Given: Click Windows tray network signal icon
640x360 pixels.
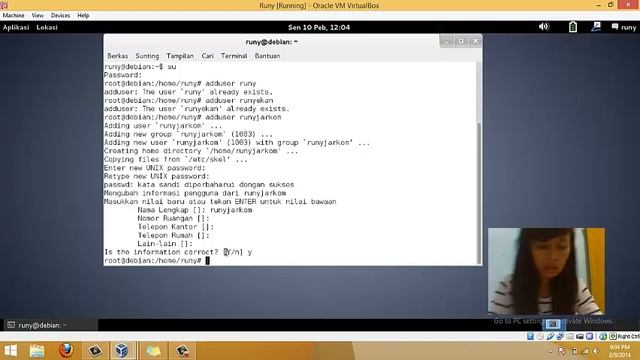Looking at the screenshot, I should [x=585, y=351].
